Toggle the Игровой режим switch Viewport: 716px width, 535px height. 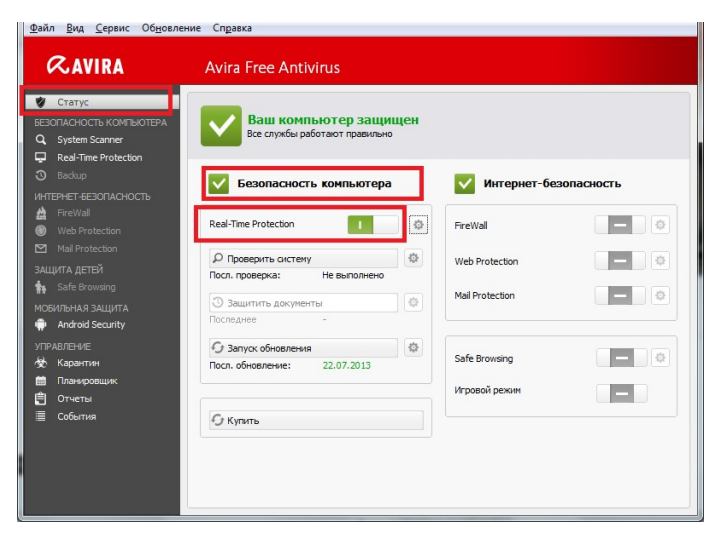(x=621, y=393)
